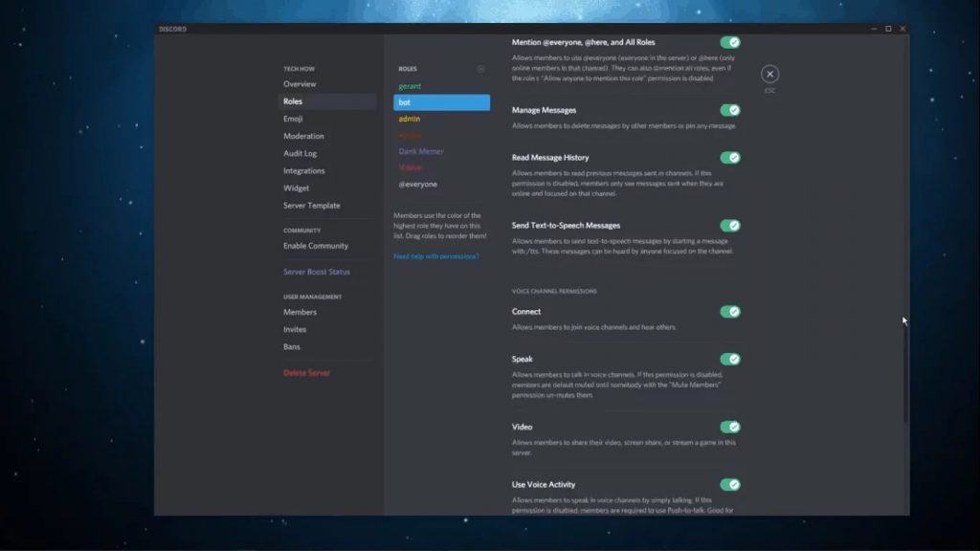980x551 pixels.
Task: Select the gerant role
Action: (410, 86)
